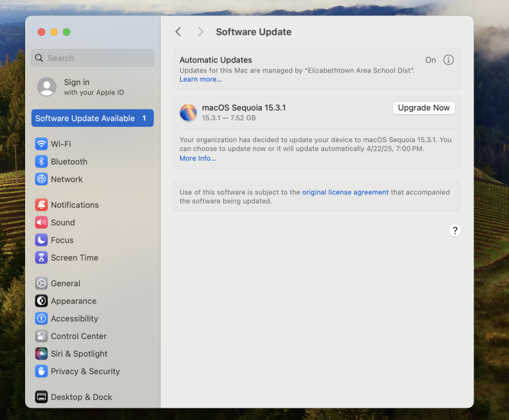Click the update badge count 1
509x420 pixels.
(x=144, y=118)
